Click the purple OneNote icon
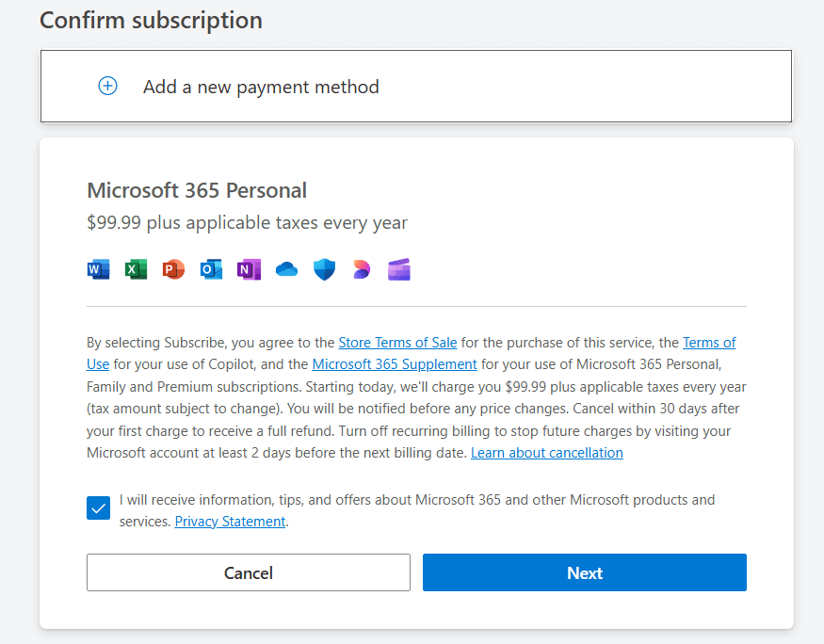Screen dimensions: 824x644 click(249, 270)
